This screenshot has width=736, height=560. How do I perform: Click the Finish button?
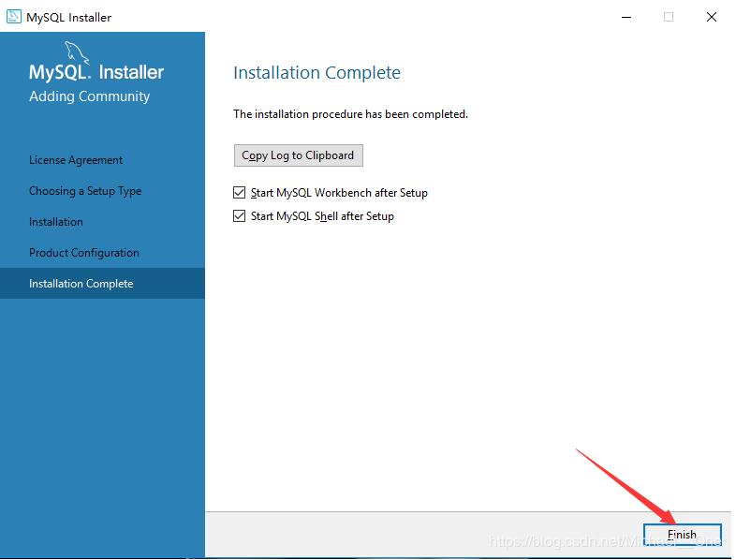pos(682,535)
